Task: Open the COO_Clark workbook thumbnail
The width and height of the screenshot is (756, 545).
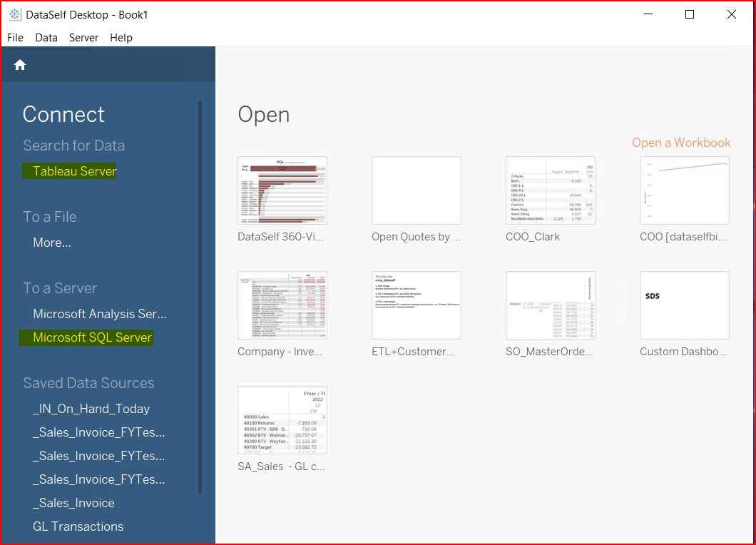Action: tap(550, 190)
